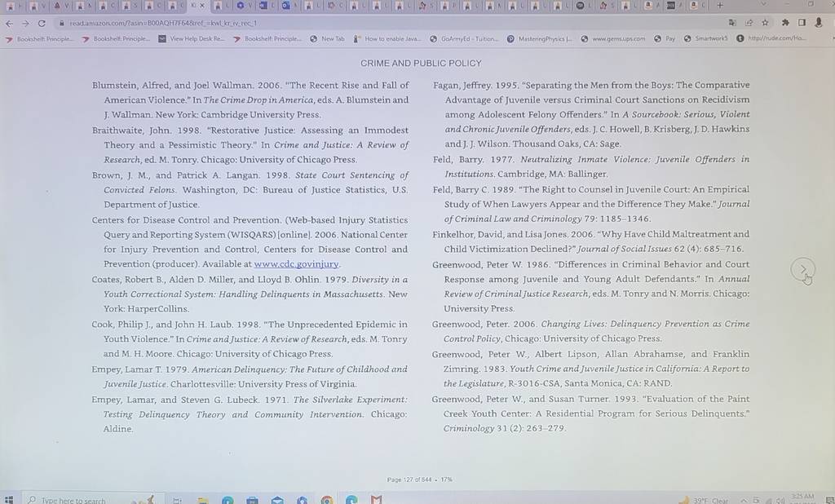The image size is (835, 504).
Task: Open the MasteringPhysics bookmark
Action: [540, 39]
